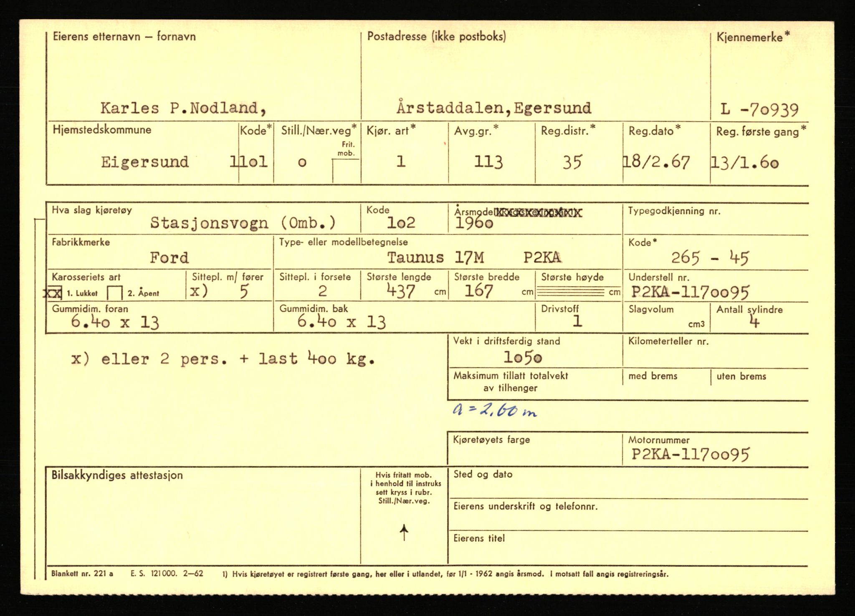Click the model year '1960'
This screenshot has height=616, width=855.
click(x=474, y=223)
